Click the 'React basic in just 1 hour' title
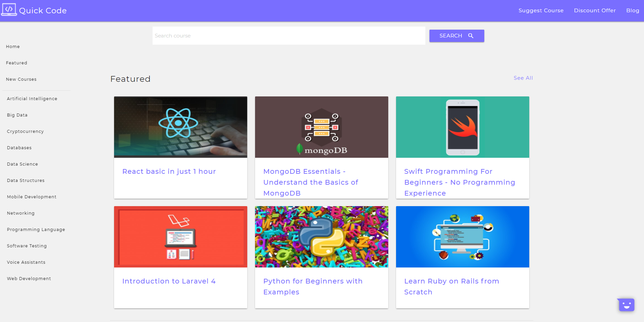This screenshot has height=322, width=644. point(169,171)
